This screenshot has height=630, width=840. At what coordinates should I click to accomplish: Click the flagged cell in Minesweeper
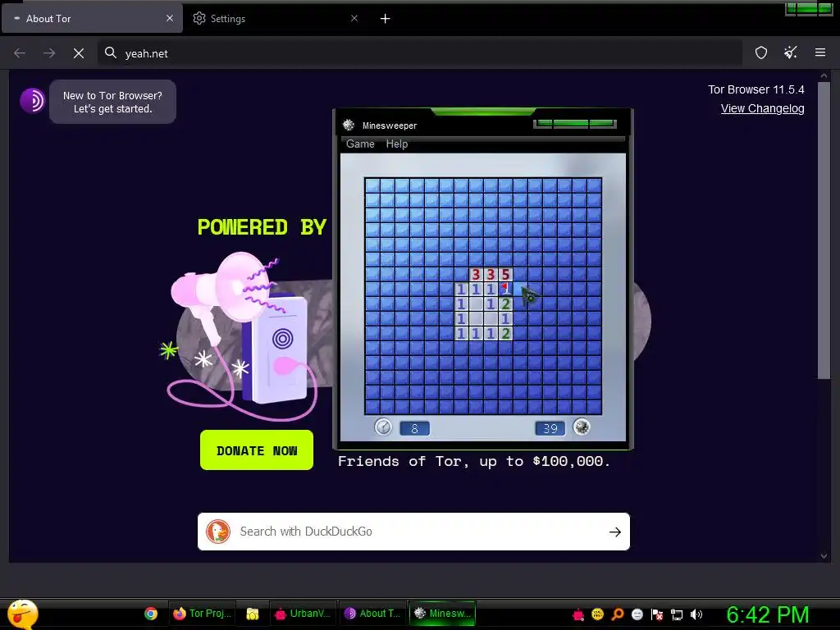[505, 290]
